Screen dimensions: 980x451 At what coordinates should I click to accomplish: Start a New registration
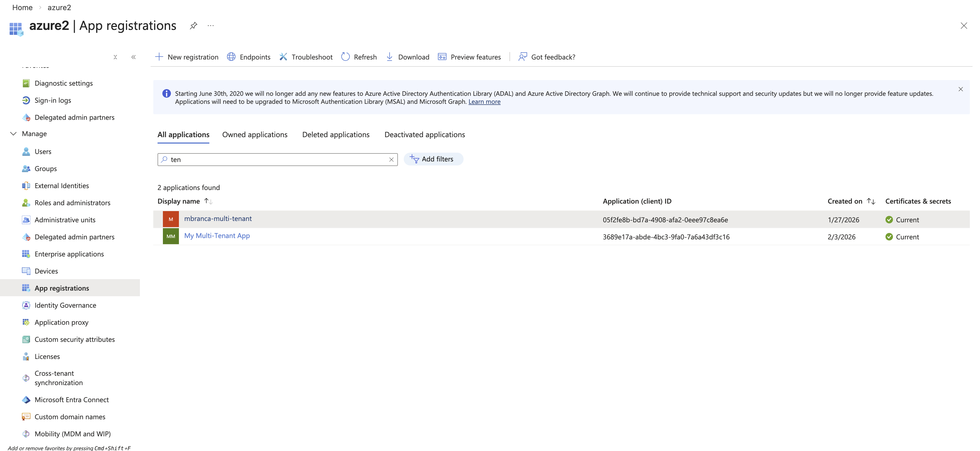coord(186,57)
